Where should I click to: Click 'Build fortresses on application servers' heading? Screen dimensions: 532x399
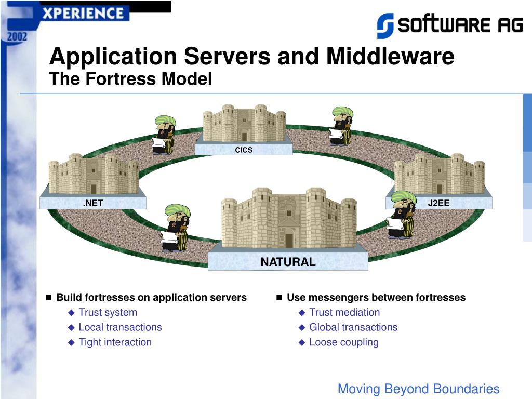(151, 297)
